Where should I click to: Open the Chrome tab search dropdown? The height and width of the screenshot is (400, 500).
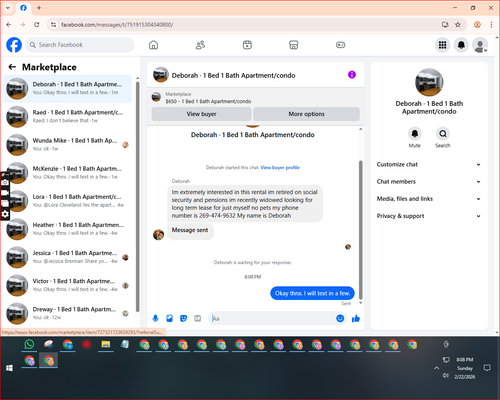coord(8,7)
